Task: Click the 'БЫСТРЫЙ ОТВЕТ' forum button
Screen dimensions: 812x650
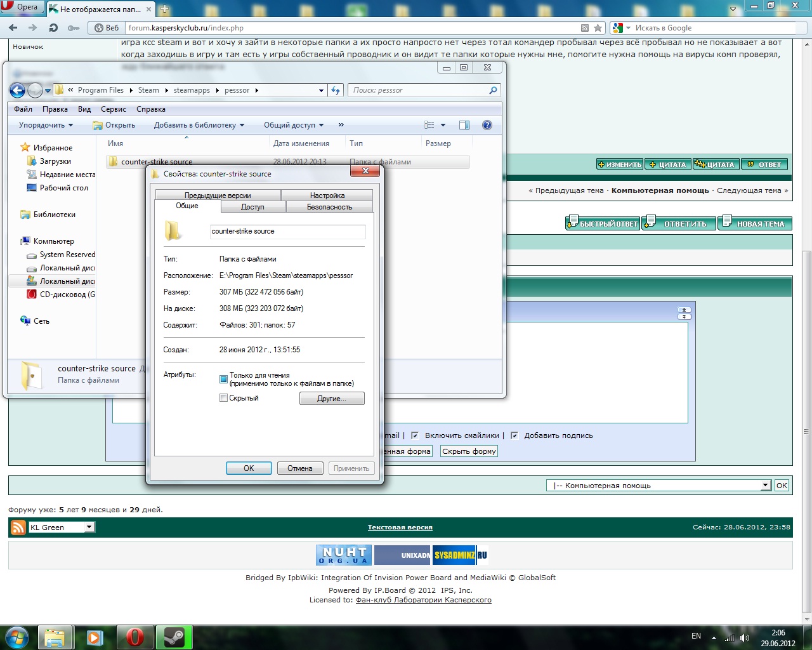Action: (x=602, y=223)
